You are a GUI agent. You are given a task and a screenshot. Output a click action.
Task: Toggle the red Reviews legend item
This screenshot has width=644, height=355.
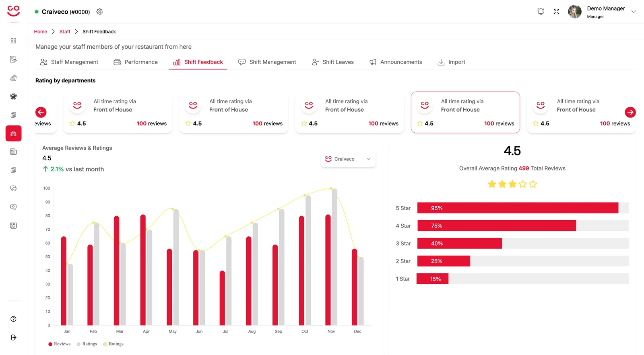[59, 344]
